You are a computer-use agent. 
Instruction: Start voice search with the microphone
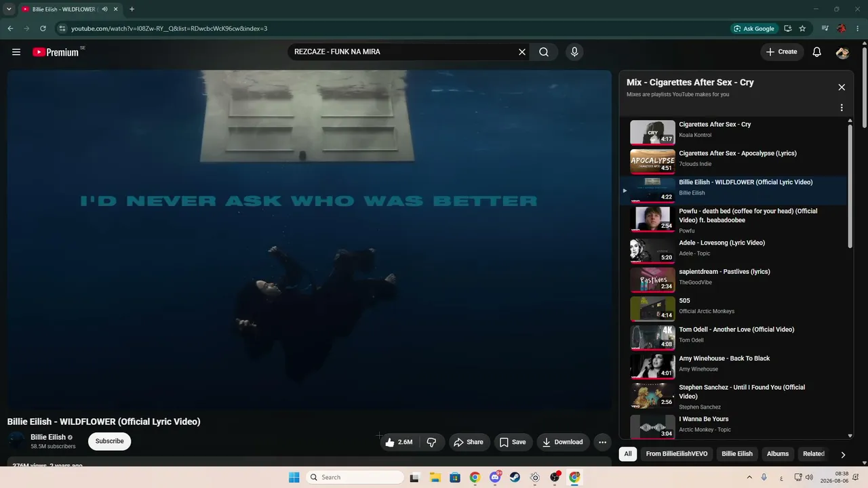[x=574, y=52]
